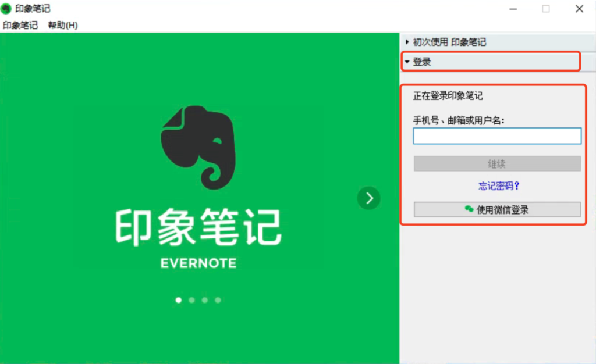Image resolution: width=596 pixels, height=364 pixels.
Task: Click the Evernote elephant logo
Action: 198,148
